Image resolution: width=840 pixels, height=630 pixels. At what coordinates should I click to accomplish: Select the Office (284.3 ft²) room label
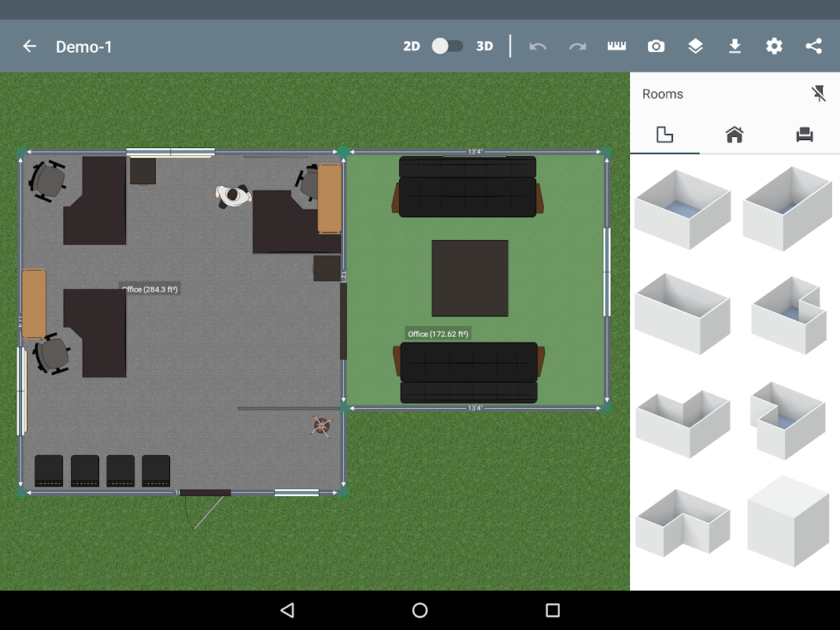pos(150,289)
